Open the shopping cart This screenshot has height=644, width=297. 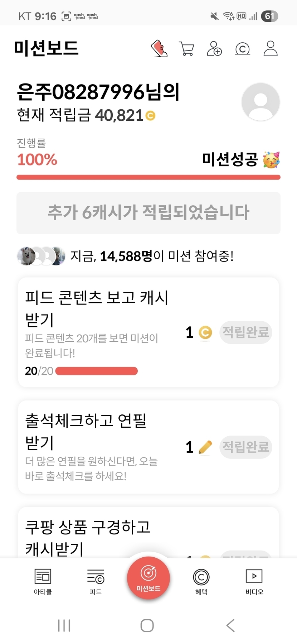tap(186, 49)
